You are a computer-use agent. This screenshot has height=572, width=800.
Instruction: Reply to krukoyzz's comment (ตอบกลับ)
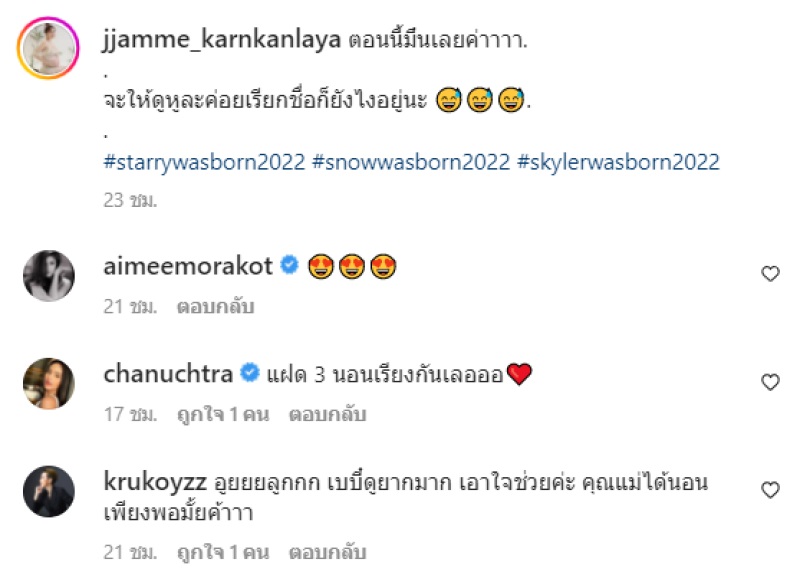coord(328,552)
